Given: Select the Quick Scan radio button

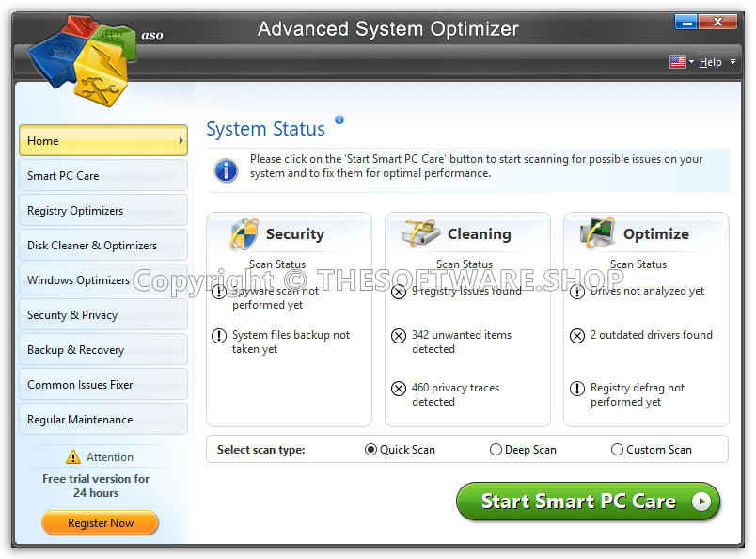Looking at the screenshot, I should click(370, 450).
